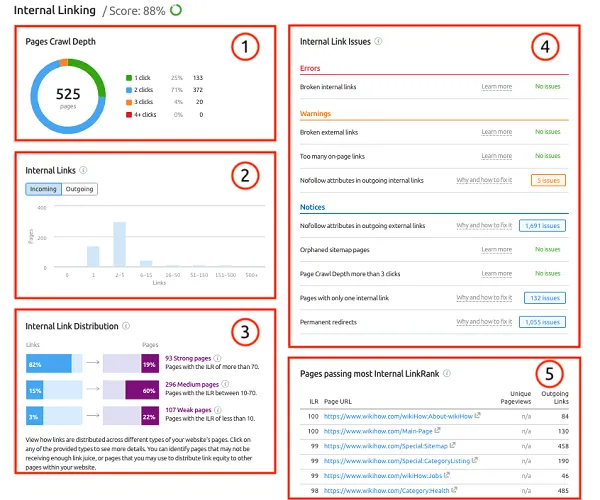Click the info icon next to Internal Link Distribution
The height and width of the screenshot is (500, 600).
pyautogui.click(x=126, y=326)
